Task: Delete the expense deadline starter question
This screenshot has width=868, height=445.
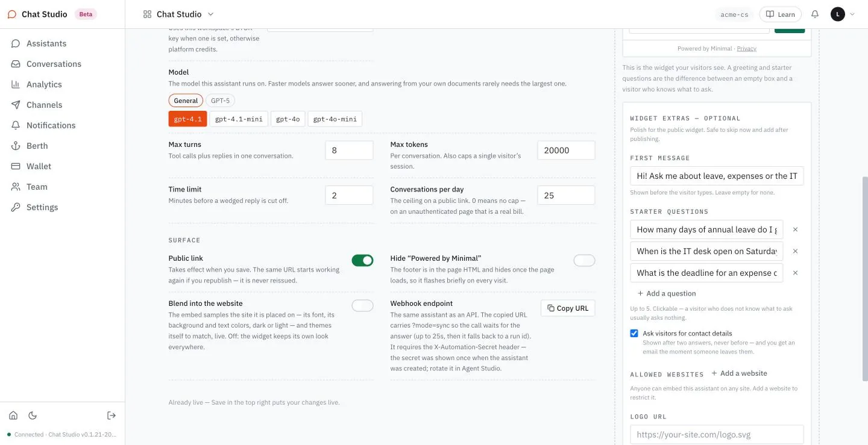Action: tap(795, 273)
